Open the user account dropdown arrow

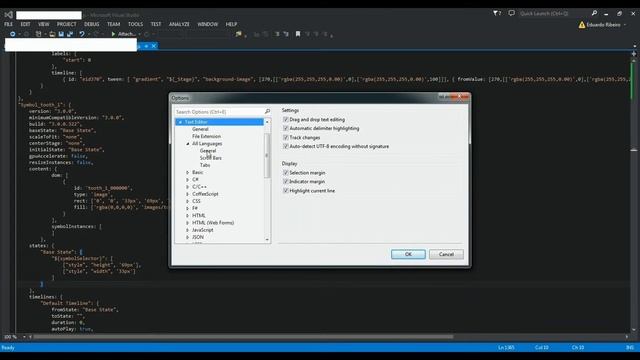[624, 25]
